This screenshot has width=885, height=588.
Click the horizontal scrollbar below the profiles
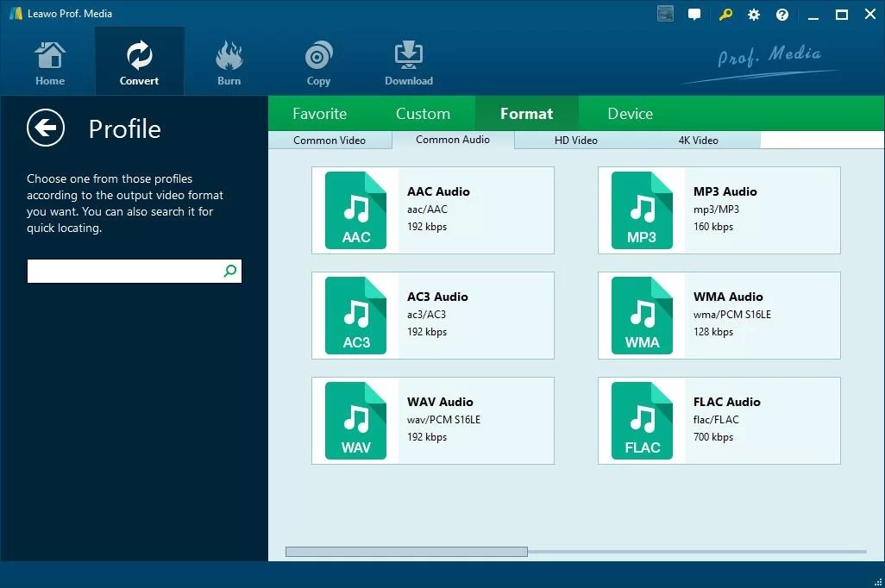tap(405, 550)
